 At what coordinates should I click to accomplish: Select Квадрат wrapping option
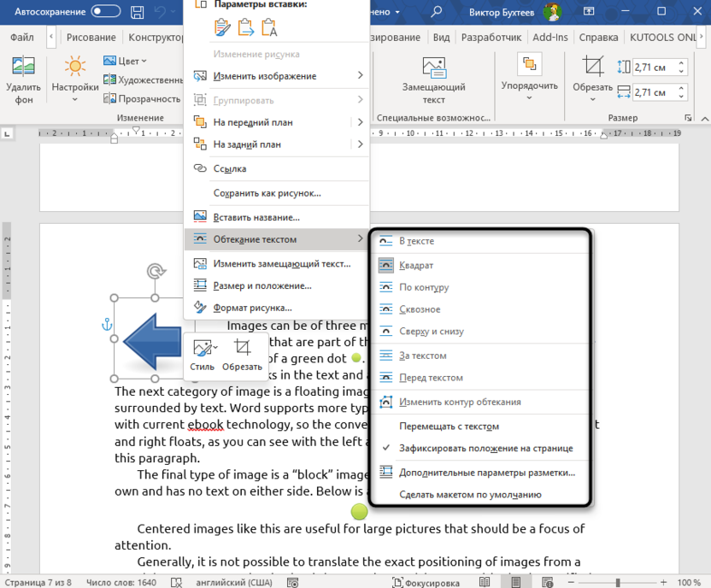[x=480, y=265]
